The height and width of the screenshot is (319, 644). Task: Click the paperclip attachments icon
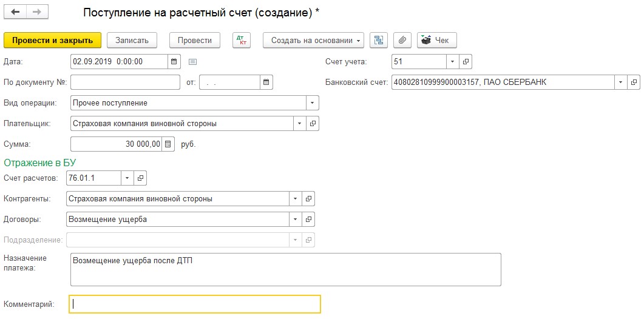click(402, 40)
